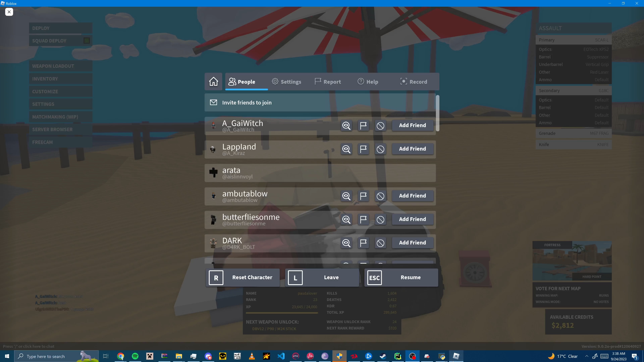The image size is (644, 362).
Task: Change Secondary weapon G18C
Action: pyautogui.click(x=574, y=90)
